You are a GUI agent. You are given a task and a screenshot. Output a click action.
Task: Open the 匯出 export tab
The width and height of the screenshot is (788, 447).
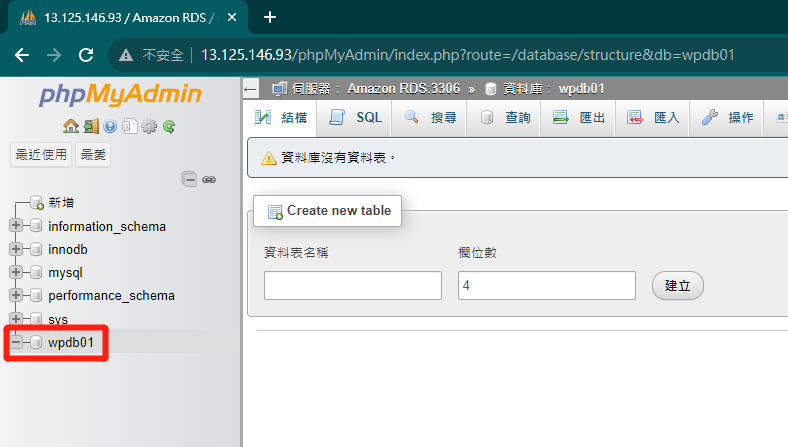point(578,118)
